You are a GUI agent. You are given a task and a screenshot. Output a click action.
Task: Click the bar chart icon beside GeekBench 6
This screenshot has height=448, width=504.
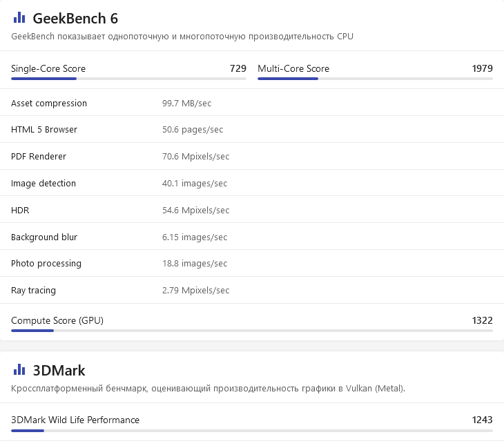pyautogui.click(x=19, y=18)
